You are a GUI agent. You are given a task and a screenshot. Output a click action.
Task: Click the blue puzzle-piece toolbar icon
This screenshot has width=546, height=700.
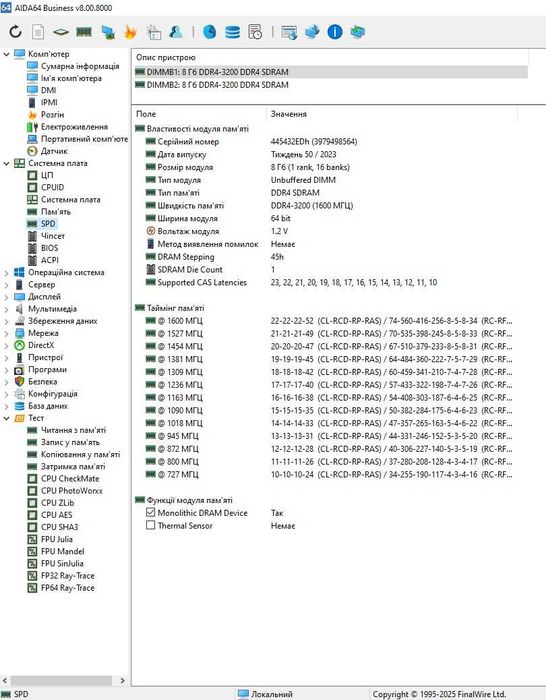pos(312,32)
